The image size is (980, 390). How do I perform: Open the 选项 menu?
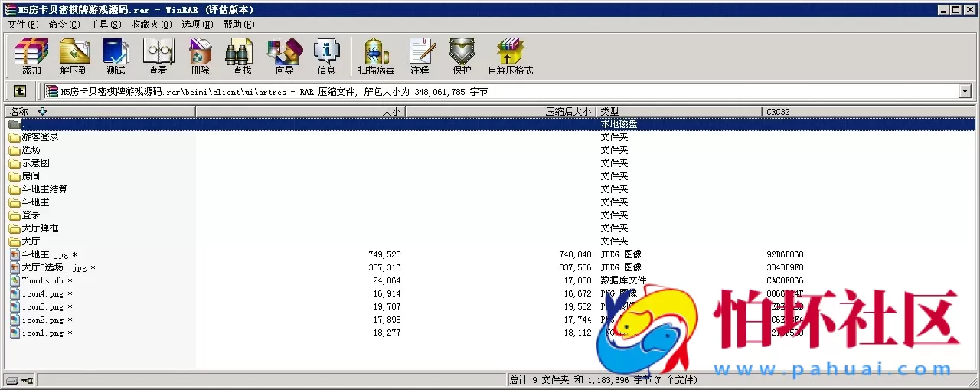pyautogui.click(x=197, y=25)
